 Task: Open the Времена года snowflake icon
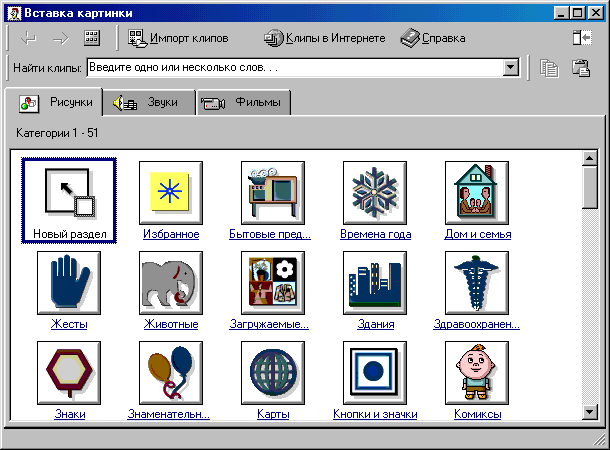[375, 193]
